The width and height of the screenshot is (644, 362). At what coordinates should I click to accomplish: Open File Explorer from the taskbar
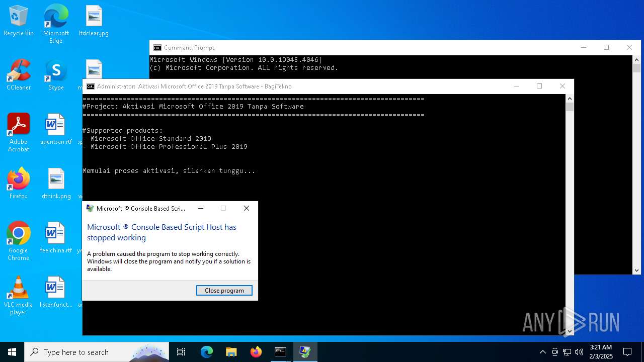pyautogui.click(x=231, y=352)
